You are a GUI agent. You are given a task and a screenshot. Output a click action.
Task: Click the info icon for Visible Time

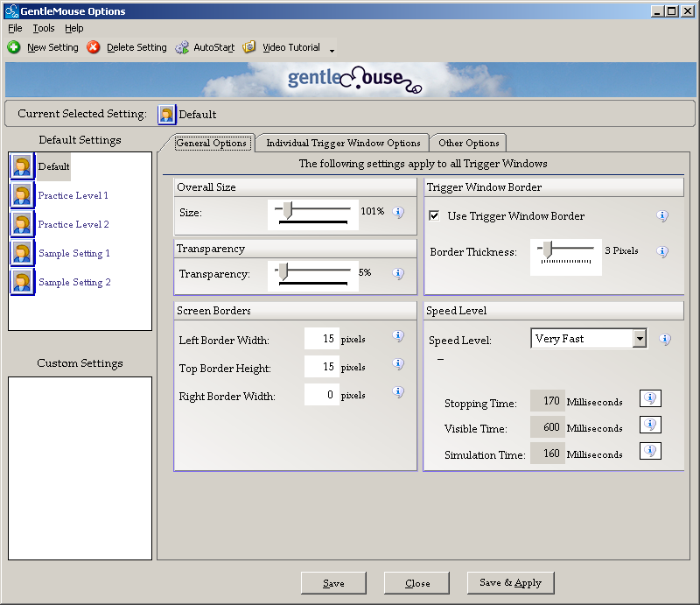pyautogui.click(x=650, y=425)
